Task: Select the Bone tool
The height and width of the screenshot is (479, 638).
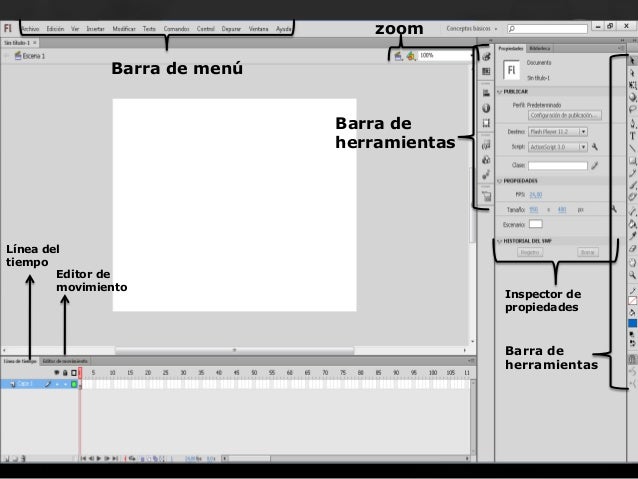Action: [x=632, y=211]
